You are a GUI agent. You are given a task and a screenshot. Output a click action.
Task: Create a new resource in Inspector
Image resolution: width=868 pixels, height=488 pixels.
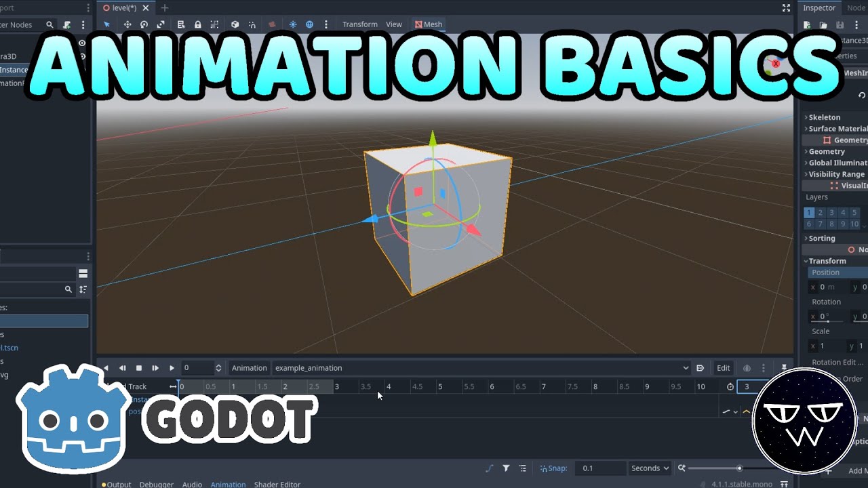[x=807, y=25]
